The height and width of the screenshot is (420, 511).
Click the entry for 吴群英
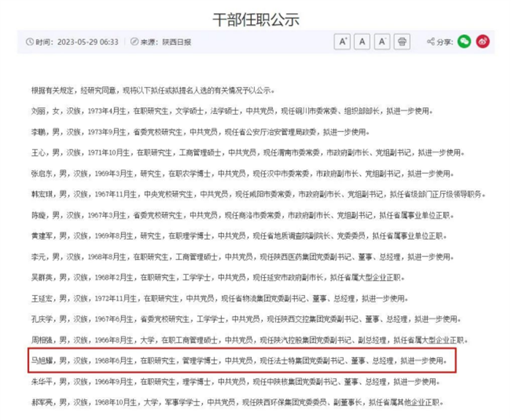coord(218,278)
